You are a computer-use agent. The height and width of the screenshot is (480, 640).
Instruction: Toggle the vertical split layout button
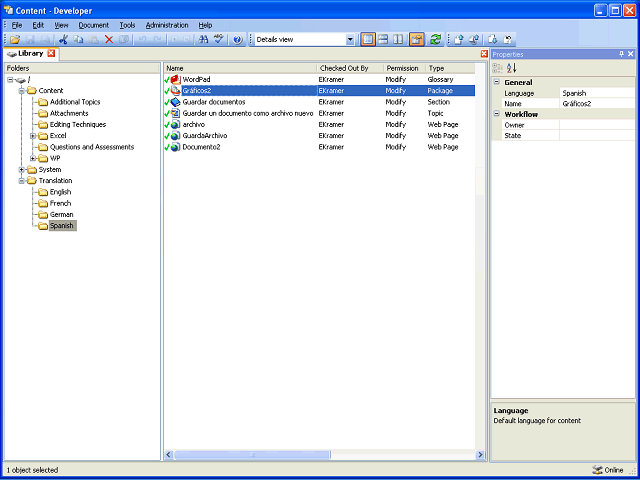398,40
